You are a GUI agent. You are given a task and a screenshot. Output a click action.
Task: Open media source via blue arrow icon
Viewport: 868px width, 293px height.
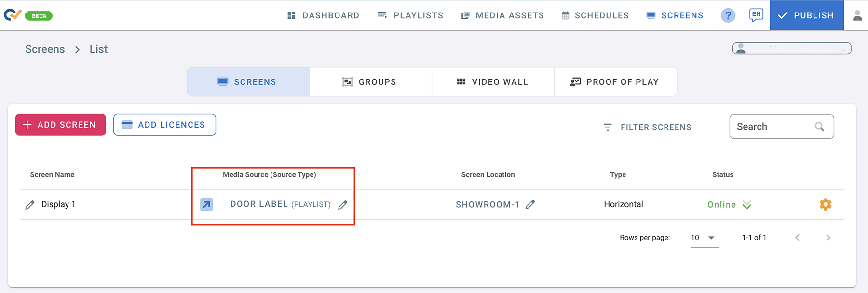click(x=206, y=204)
